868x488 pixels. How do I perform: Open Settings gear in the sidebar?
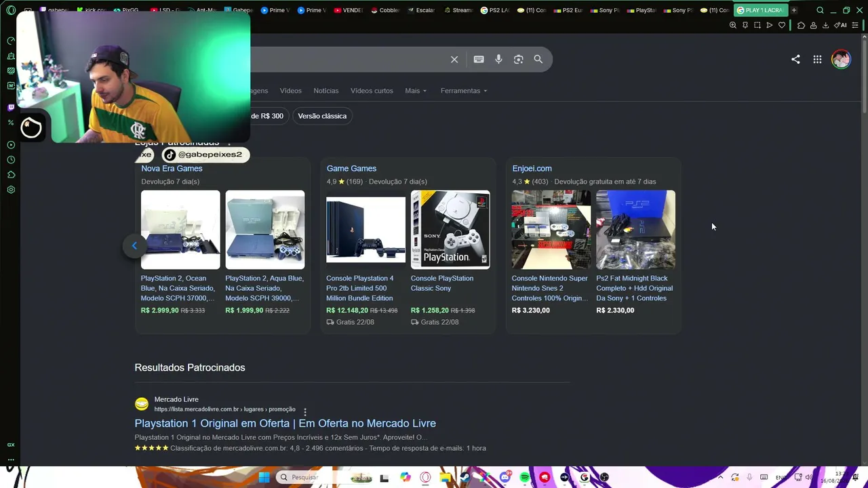pyautogui.click(x=11, y=190)
